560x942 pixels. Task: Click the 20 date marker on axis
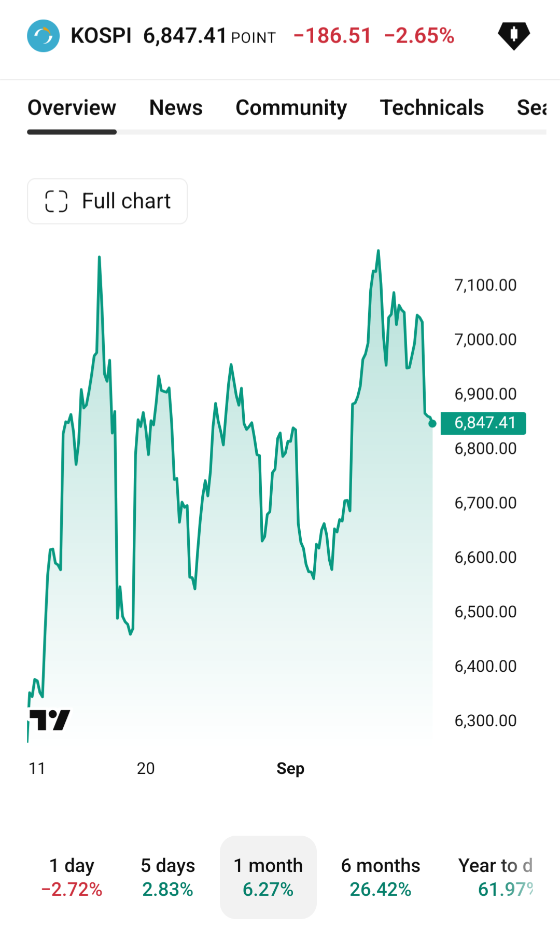click(x=146, y=768)
